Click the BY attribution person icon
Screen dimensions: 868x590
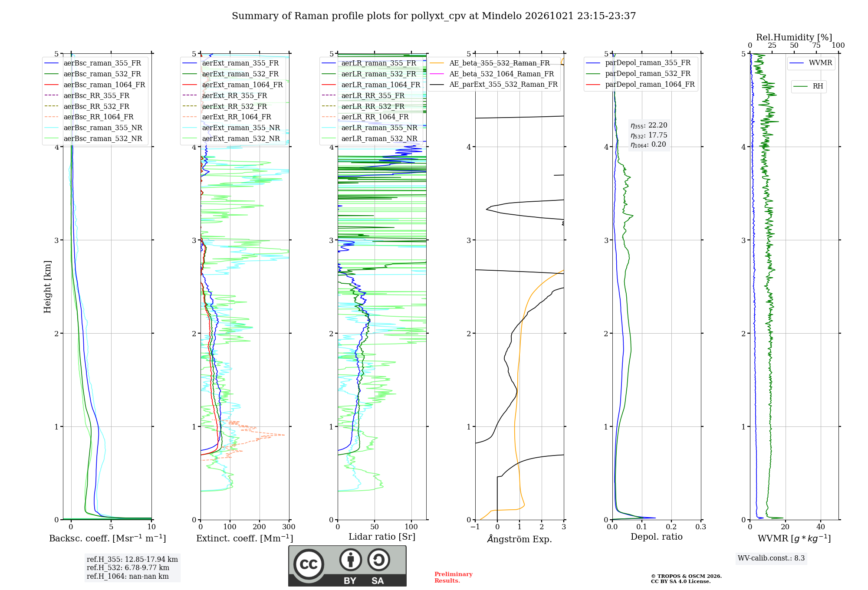350,560
